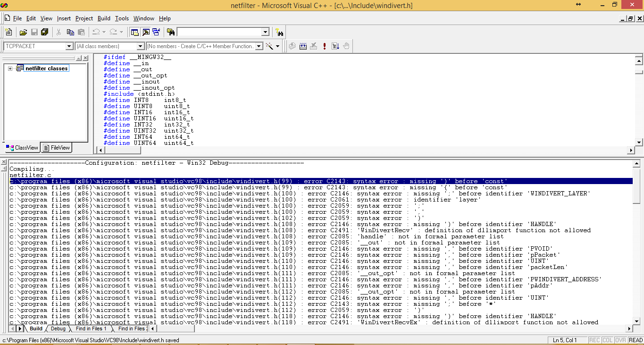This screenshot has width=644, height=345.
Task: Paste from clipboard via the toolbar
Action: 81,32
